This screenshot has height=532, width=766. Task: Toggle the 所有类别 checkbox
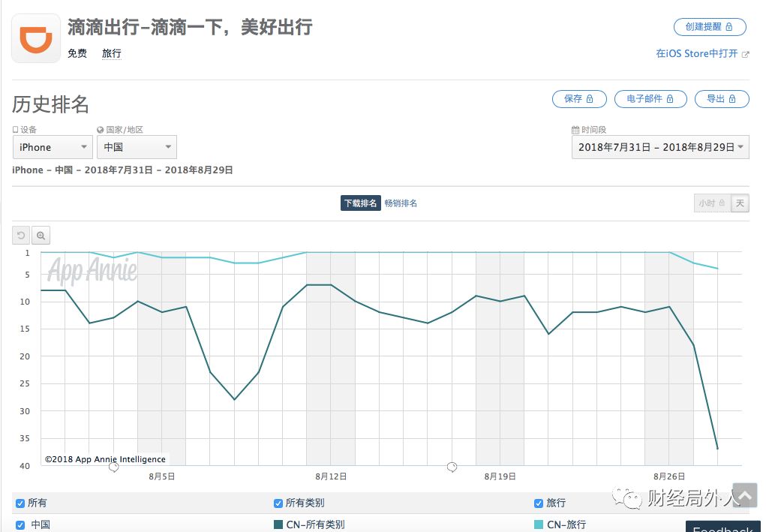click(x=278, y=503)
